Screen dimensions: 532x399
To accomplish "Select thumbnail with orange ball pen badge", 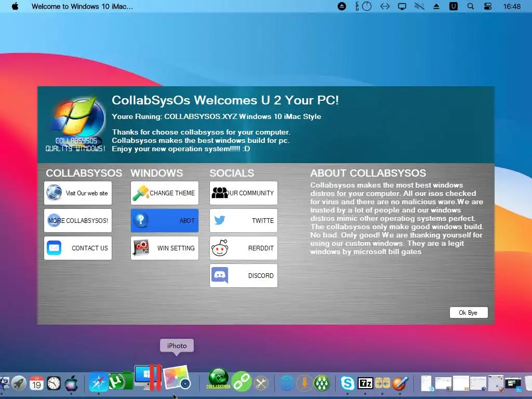I will (x=496, y=383).
